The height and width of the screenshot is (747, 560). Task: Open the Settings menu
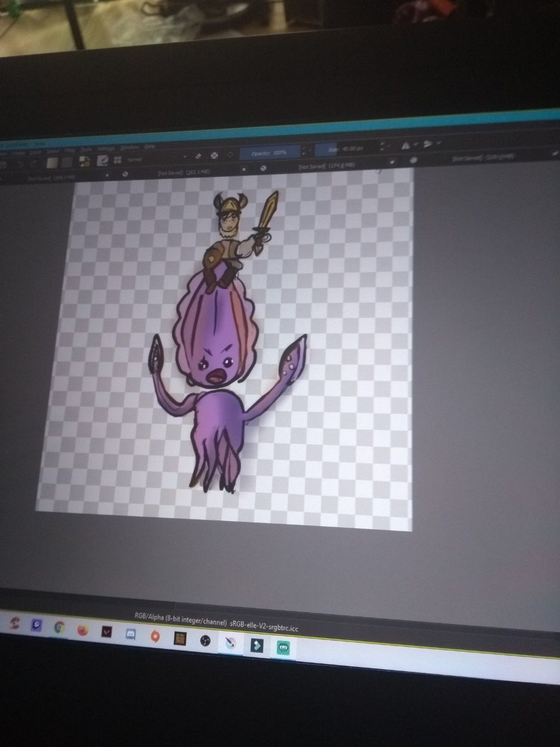pos(106,148)
